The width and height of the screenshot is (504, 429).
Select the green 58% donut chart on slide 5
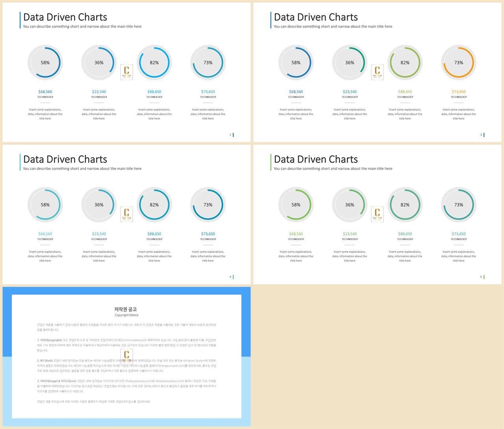(296, 205)
